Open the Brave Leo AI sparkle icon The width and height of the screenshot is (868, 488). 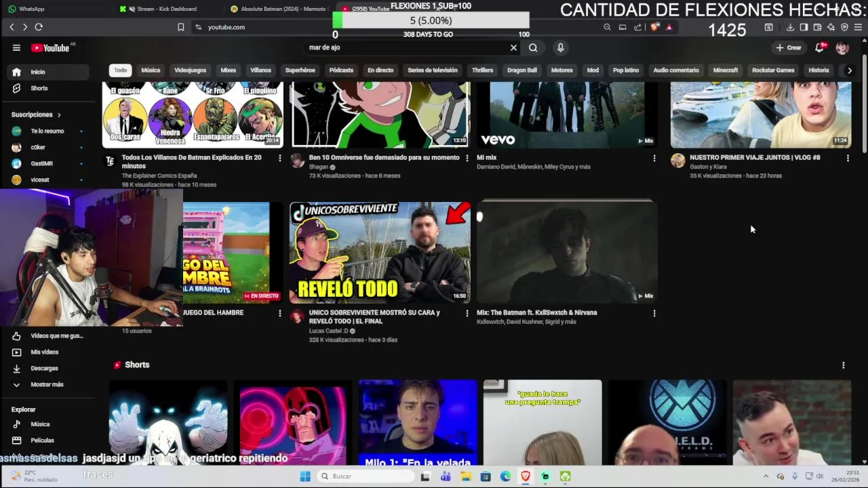tap(831, 27)
